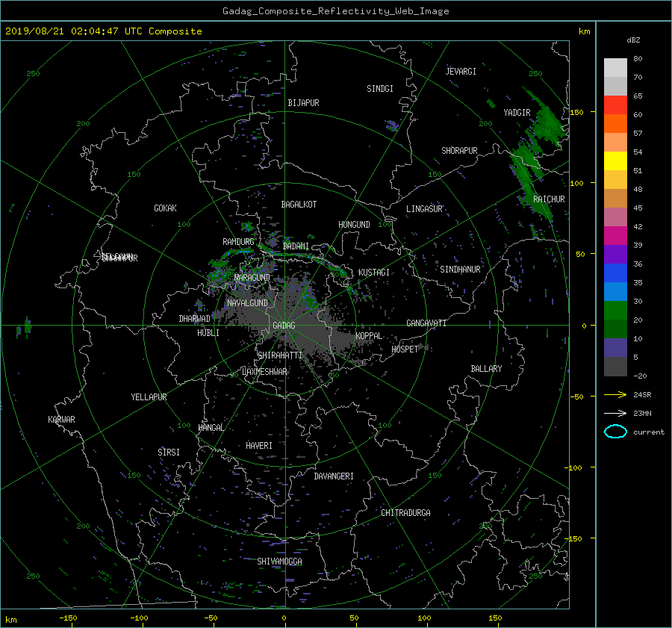
Task: Click the BADAMI city label
Action: (296, 246)
